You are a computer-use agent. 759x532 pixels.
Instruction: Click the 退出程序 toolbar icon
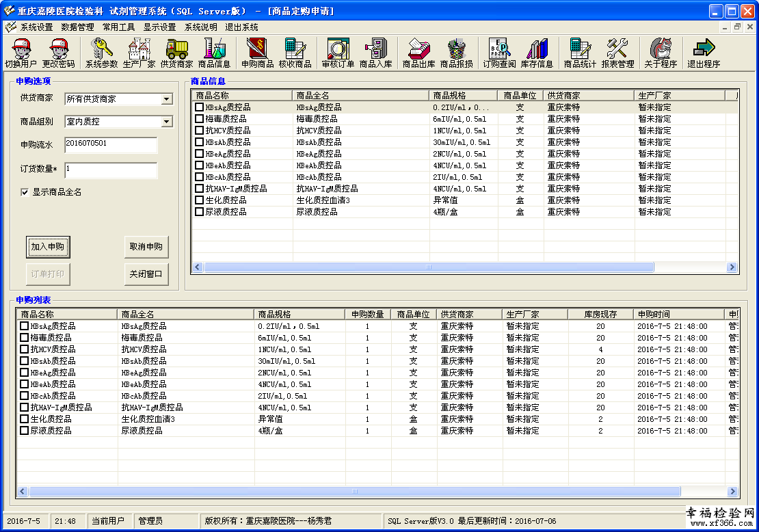pos(704,53)
